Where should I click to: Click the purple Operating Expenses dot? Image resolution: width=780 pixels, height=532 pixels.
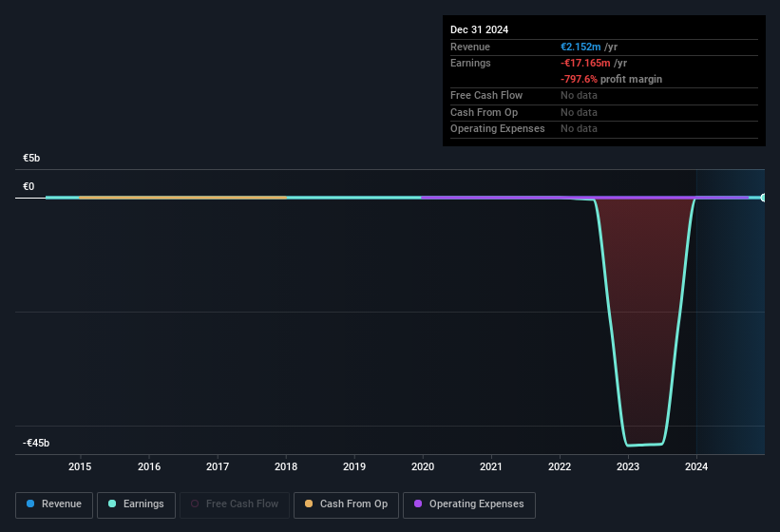(x=418, y=503)
